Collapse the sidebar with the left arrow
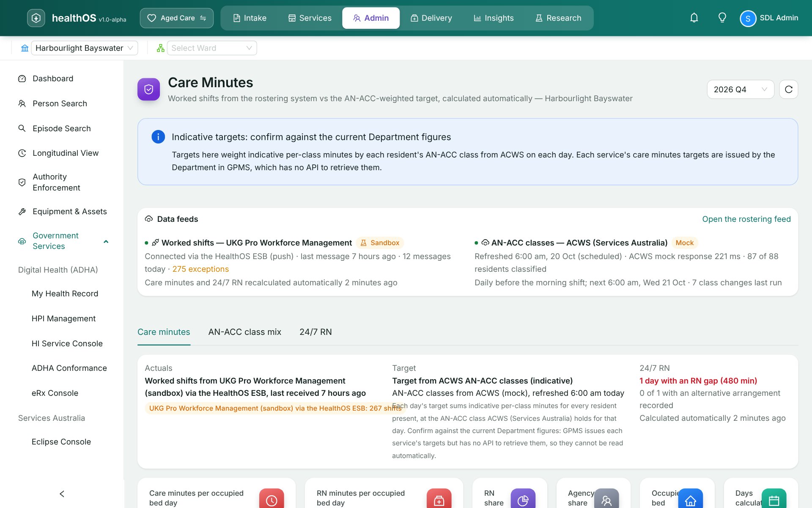 tap(62, 494)
